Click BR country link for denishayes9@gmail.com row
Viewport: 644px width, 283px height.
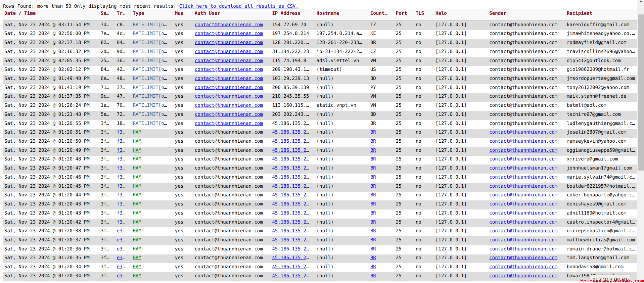pyautogui.click(x=373, y=204)
